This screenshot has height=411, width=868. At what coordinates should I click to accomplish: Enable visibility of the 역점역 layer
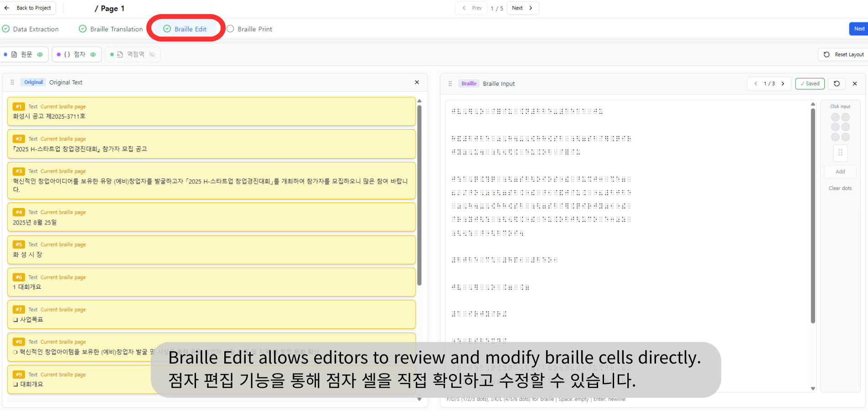(x=151, y=54)
